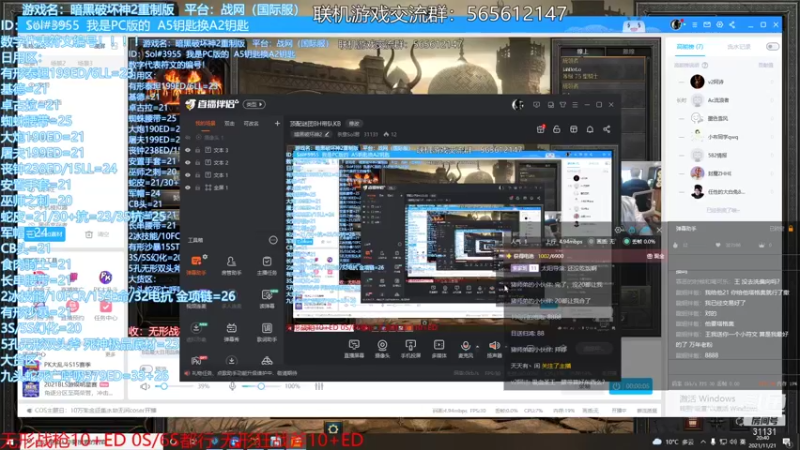Click the pencil edit icon after 暗黑破坏神2
This screenshot has height=450, width=800.
coord(327,135)
